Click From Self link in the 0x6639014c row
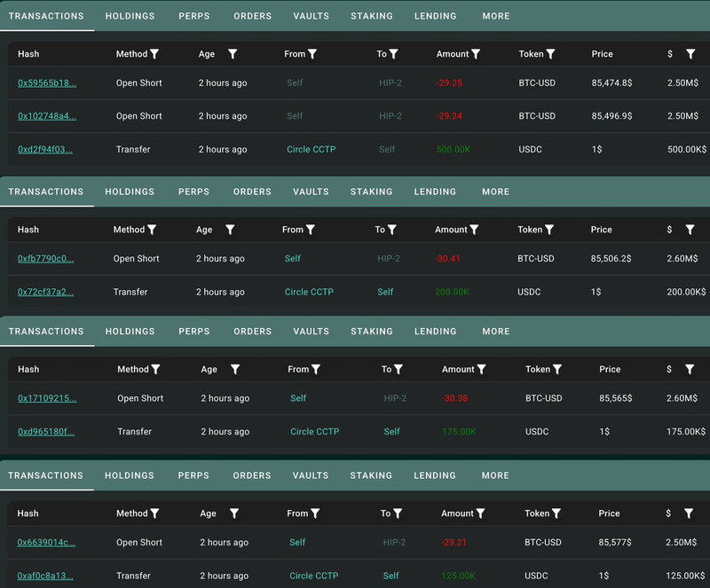The width and height of the screenshot is (710, 588). pos(297,542)
